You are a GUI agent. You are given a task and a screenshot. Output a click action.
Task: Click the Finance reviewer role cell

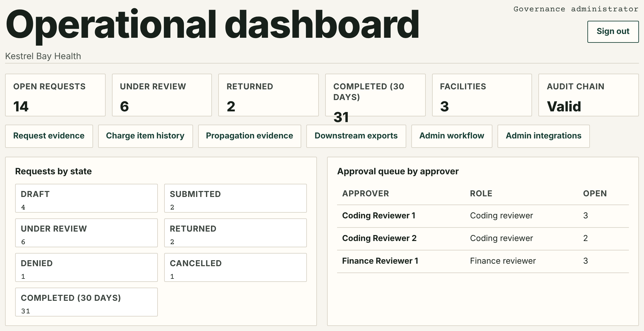[x=503, y=261]
